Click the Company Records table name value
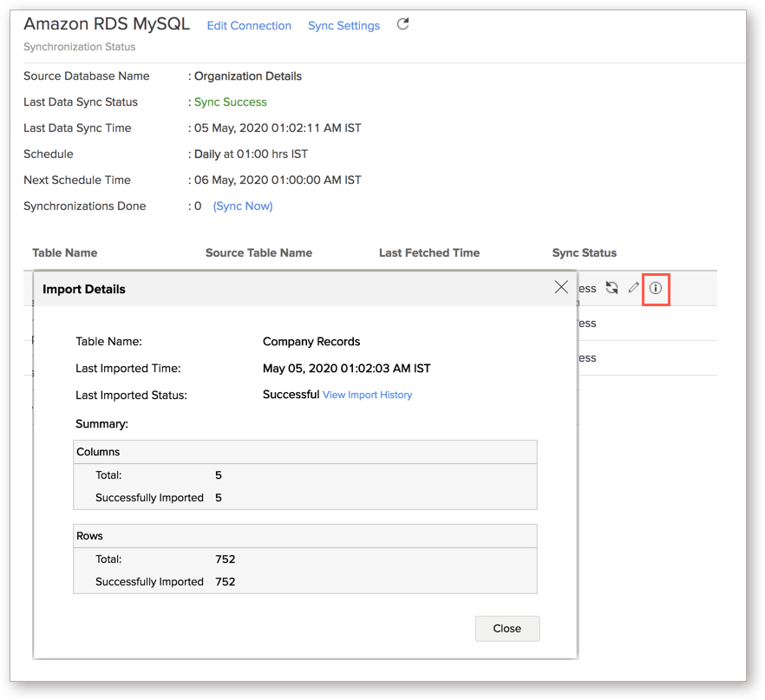Screen dimensions: 765x700 pos(311,342)
